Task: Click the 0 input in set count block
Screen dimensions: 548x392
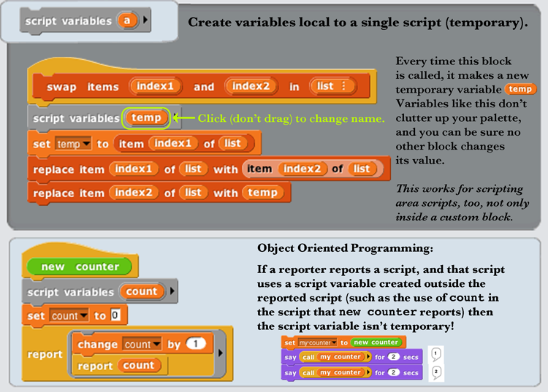Action: pos(115,316)
